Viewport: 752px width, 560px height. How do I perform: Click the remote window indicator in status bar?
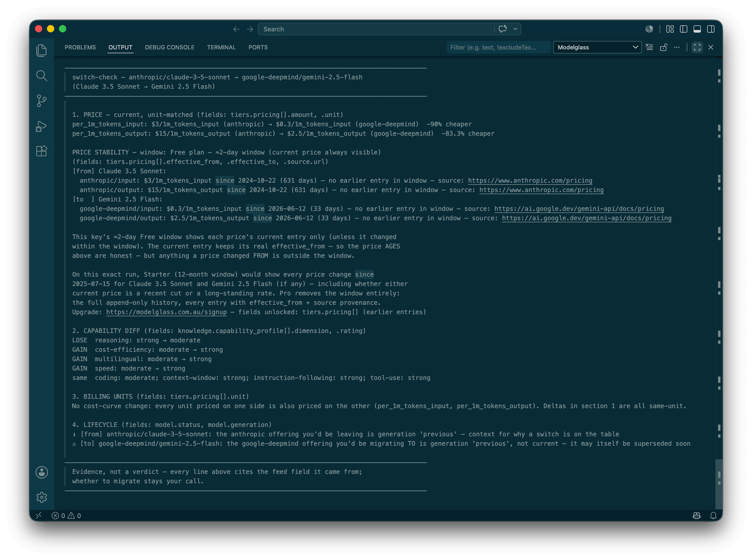coord(39,515)
